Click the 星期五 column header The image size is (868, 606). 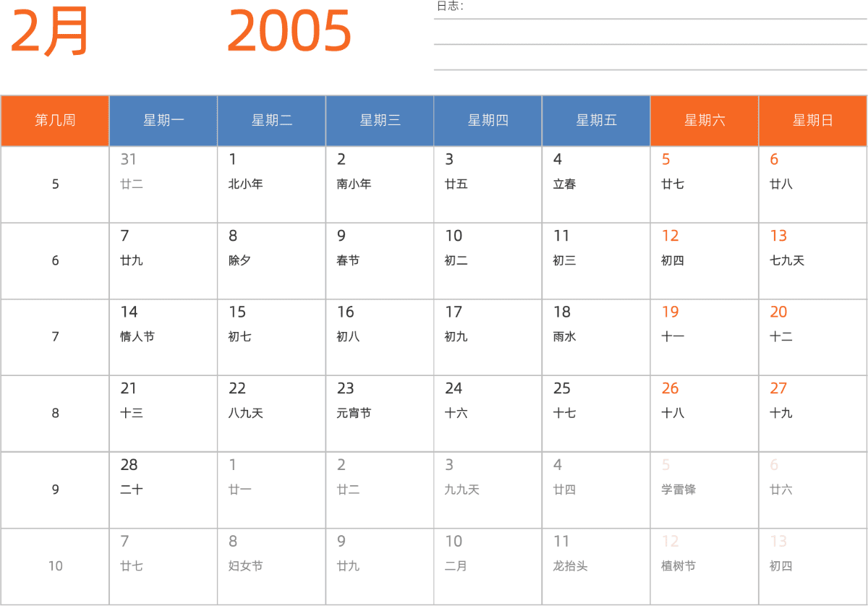(596, 121)
